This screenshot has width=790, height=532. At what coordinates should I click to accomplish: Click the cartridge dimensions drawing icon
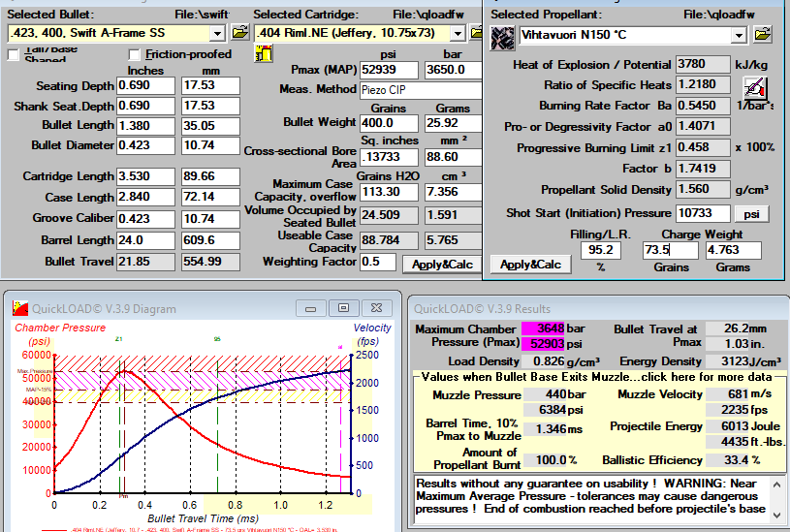point(264,53)
